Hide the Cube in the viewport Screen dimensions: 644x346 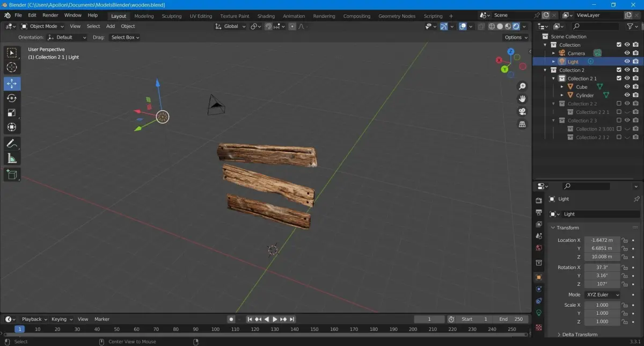pyautogui.click(x=627, y=86)
